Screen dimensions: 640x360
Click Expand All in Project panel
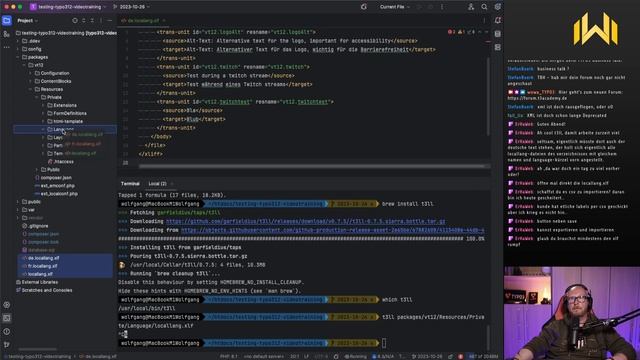[x=84, y=20]
